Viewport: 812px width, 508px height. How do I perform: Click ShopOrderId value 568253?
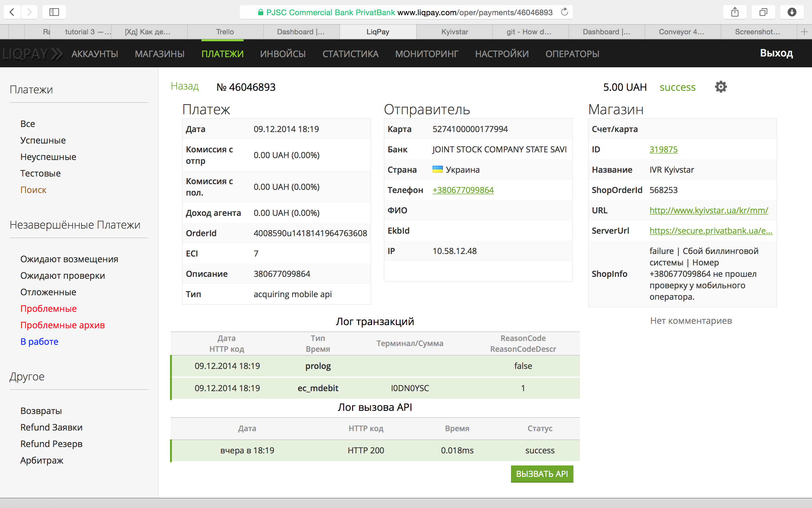tap(663, 190)
